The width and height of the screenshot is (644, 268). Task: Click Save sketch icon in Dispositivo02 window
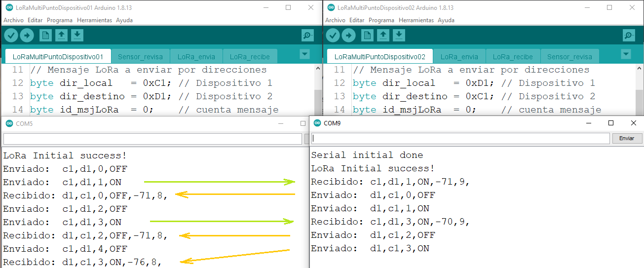[399, 35]
